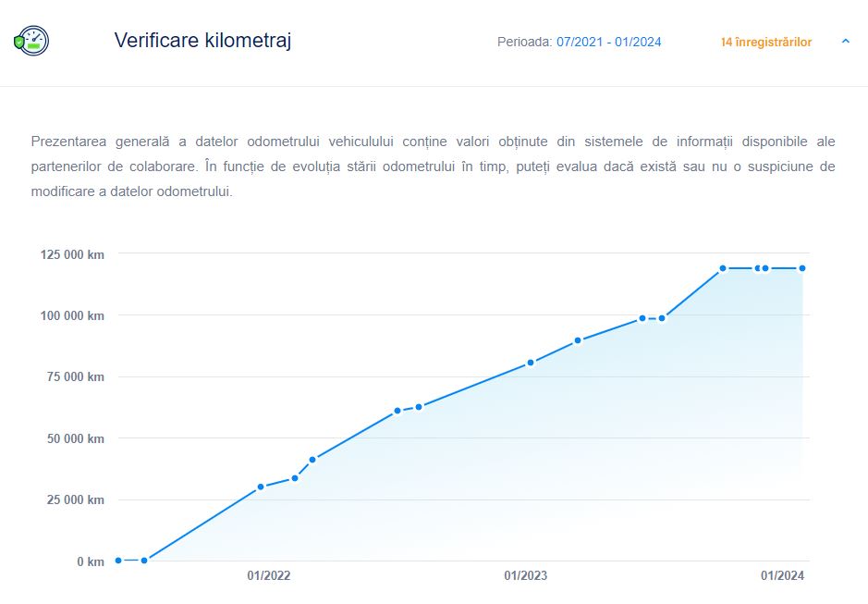Select the data point near 41 000 km
The width and height of the screenshot is (868, 604).
[312, 460]
